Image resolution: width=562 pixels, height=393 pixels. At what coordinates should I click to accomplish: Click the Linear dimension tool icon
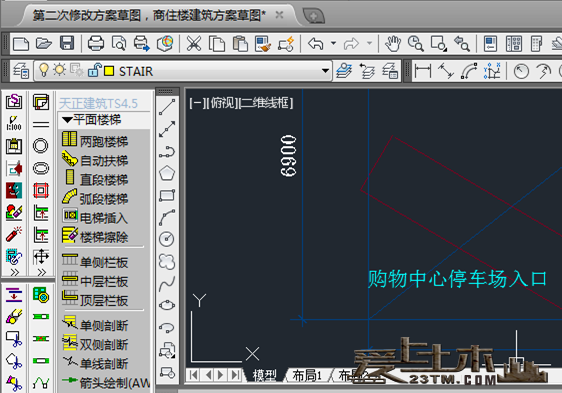[423, 71]
